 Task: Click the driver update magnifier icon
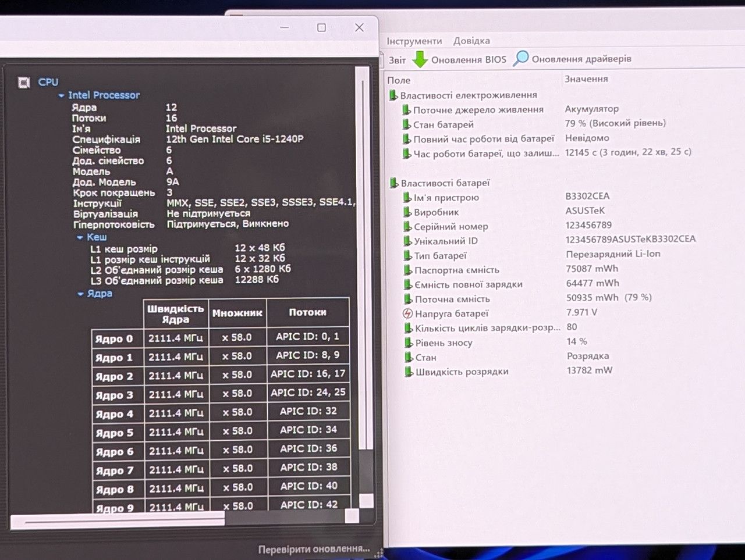point(520,58)
